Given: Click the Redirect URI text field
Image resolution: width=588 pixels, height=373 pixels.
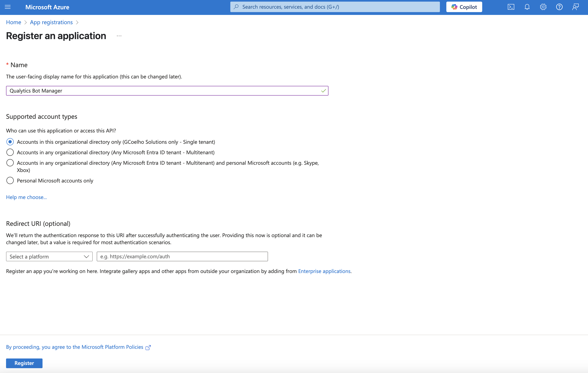Looking at the screenshot, I should (182, 256).
